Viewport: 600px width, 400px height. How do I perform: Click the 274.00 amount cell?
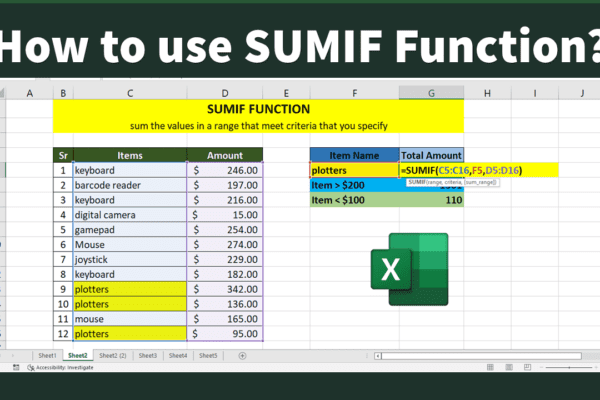[x=225, y=245]
